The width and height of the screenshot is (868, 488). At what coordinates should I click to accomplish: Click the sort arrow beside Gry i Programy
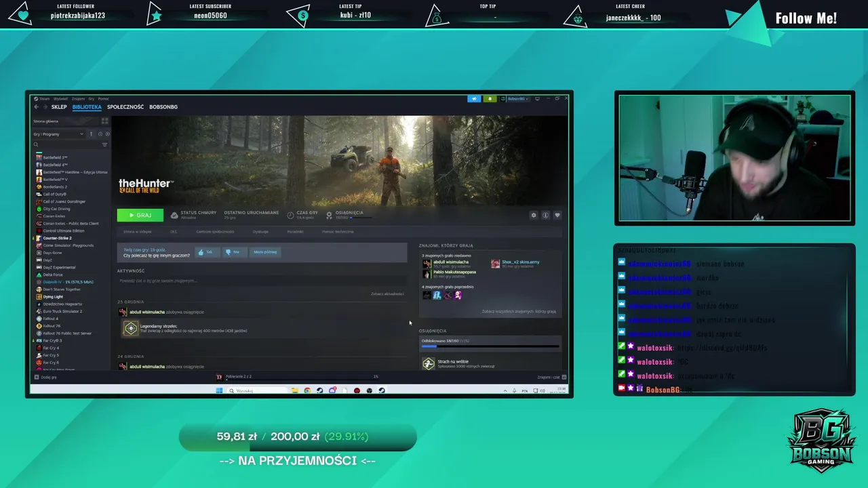(91, 134)
